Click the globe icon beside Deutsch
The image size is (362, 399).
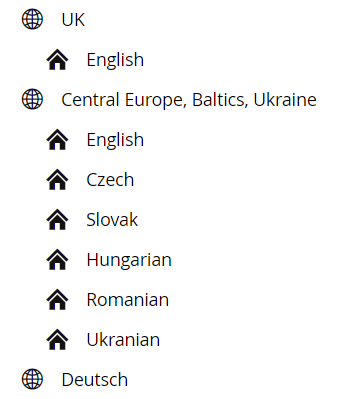(32, 379)
